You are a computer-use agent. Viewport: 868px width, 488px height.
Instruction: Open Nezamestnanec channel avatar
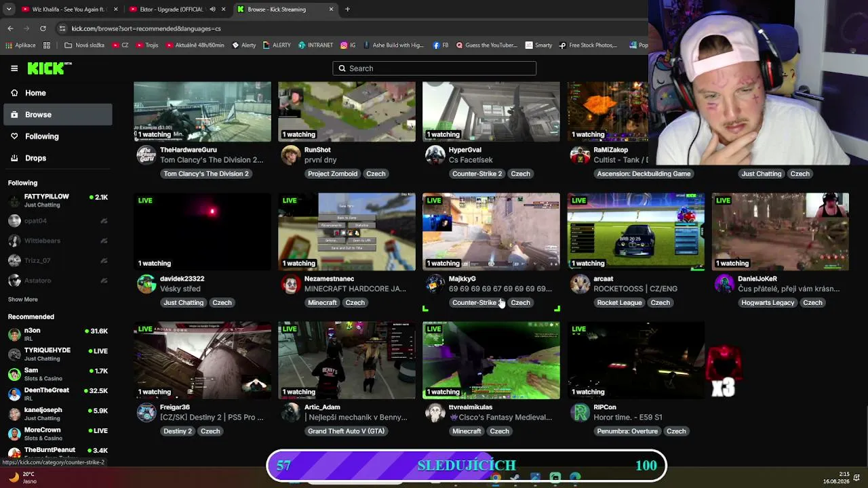pyautogui.click(x=291, y=284)
